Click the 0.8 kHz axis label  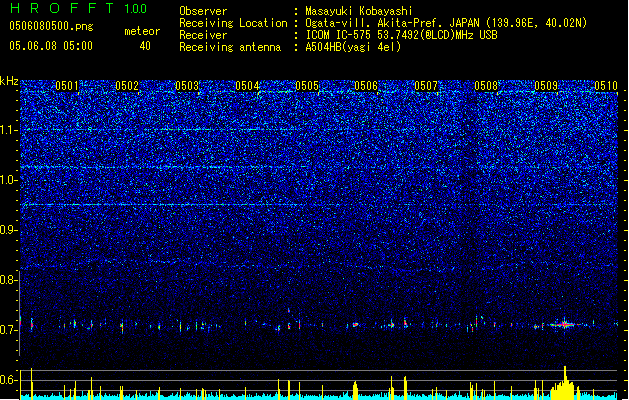(8, 280)
